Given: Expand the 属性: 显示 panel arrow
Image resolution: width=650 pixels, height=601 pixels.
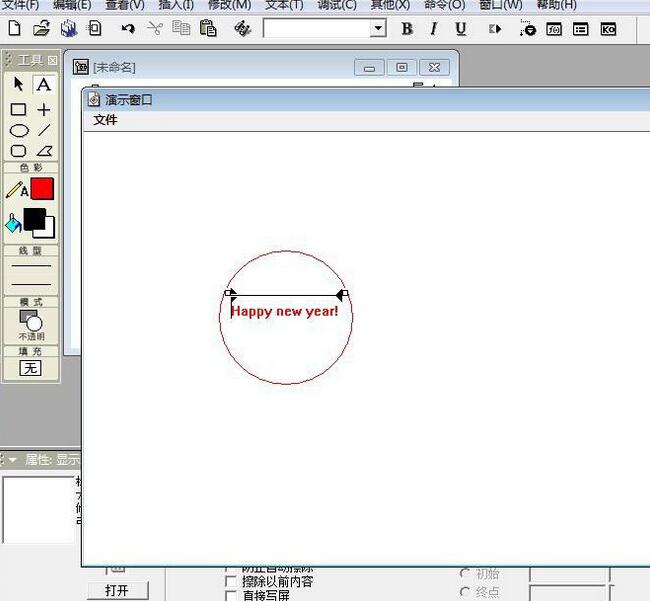Looking at the screenshot, I should (12, 460).
